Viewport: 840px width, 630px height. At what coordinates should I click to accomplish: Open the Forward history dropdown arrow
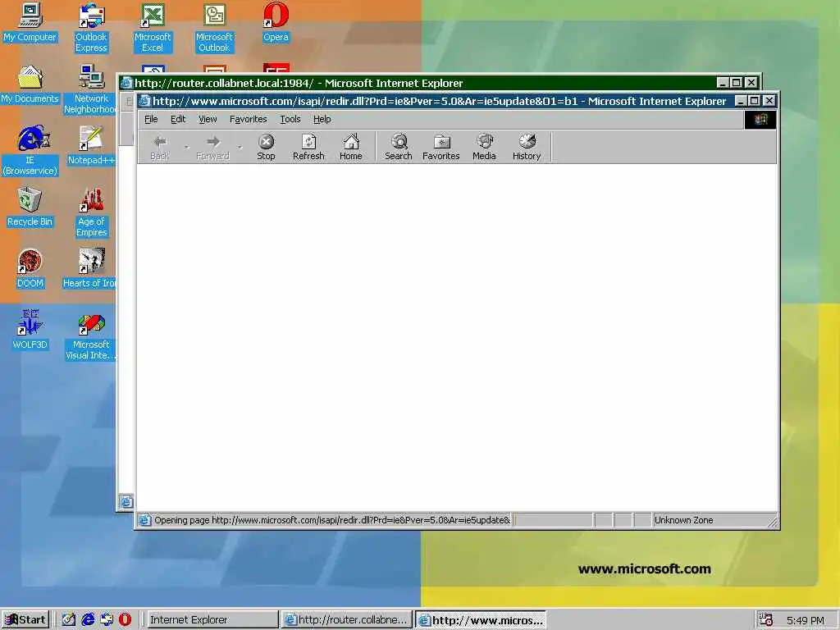[x=240, y=148]
